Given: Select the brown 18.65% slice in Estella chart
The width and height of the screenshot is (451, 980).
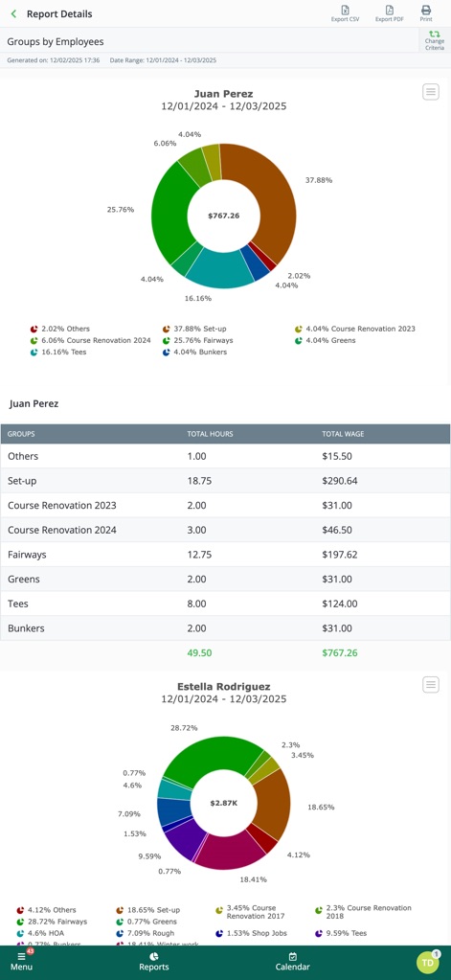Looking at the screenshot, I should [274, 804].
